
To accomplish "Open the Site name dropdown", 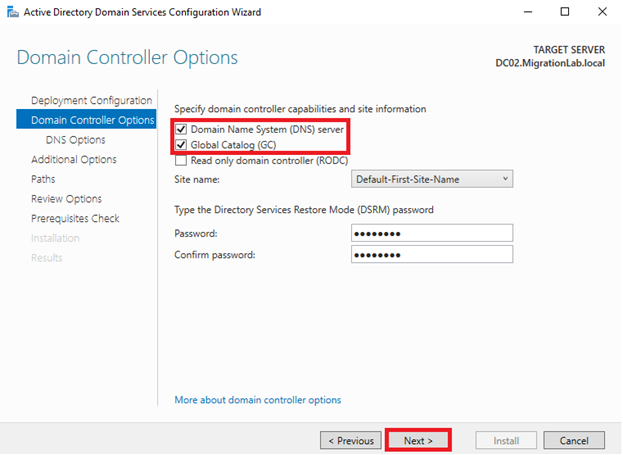I will tap(432, 179).
